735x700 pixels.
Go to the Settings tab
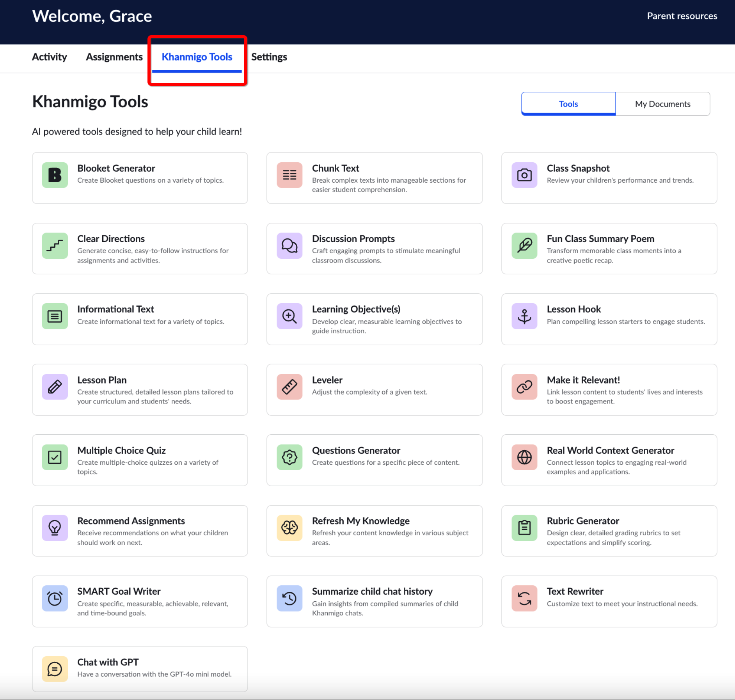[269, 57]
